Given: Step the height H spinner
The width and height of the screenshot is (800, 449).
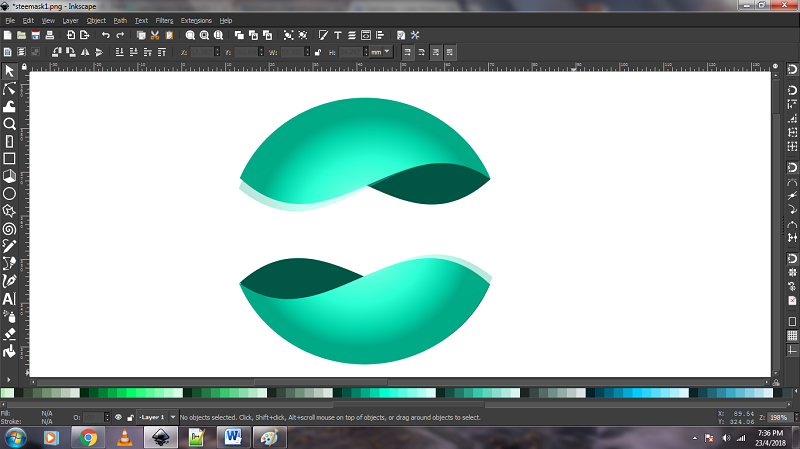Looking at the screenshot, I should point(365,52).
